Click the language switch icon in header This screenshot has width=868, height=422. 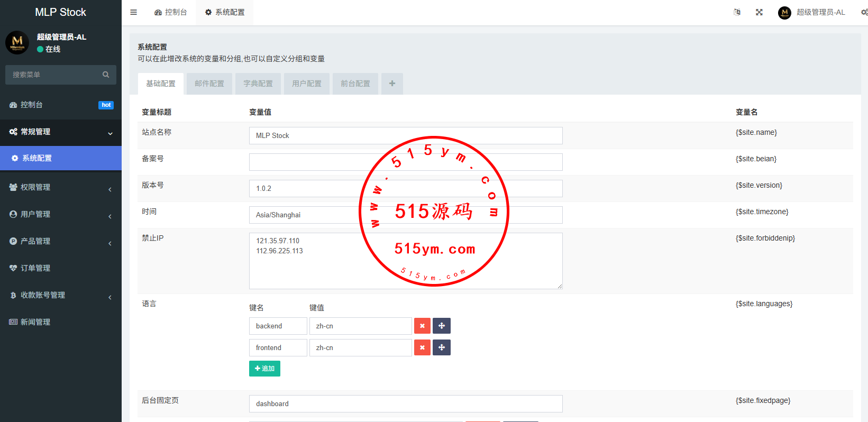pos(737,12)
